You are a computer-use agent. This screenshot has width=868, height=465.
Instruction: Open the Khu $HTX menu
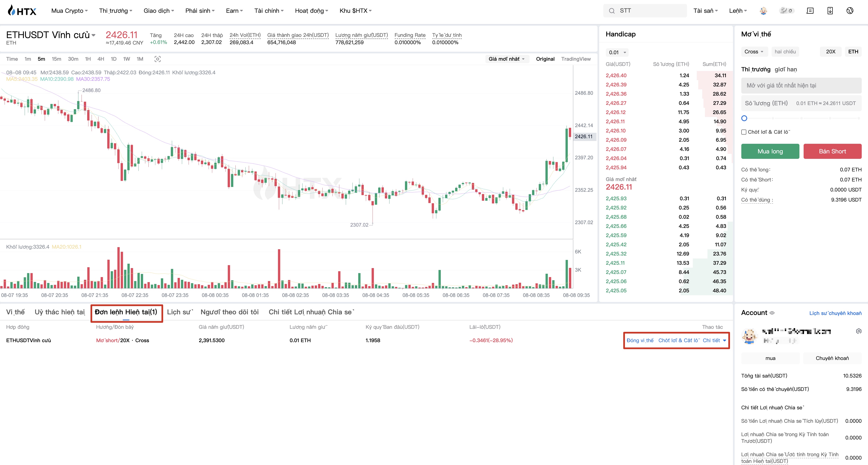[x=355, y=11]
